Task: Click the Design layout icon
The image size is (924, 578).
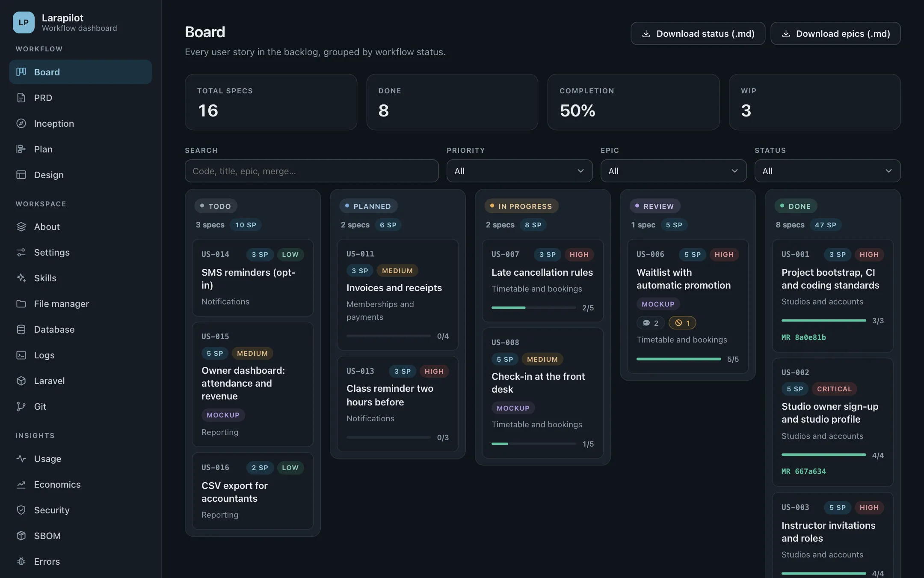Action: (21, 175)
